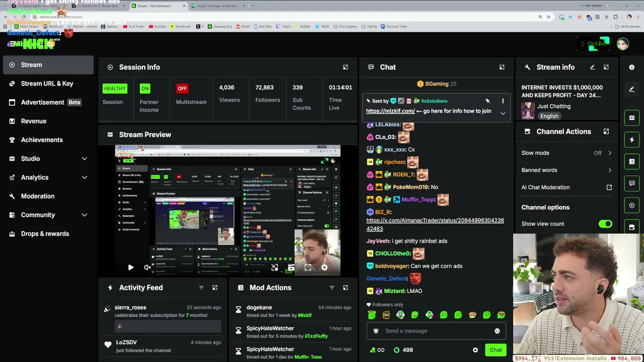Click the BGaming 25 banner in chat

pos(437,84)
